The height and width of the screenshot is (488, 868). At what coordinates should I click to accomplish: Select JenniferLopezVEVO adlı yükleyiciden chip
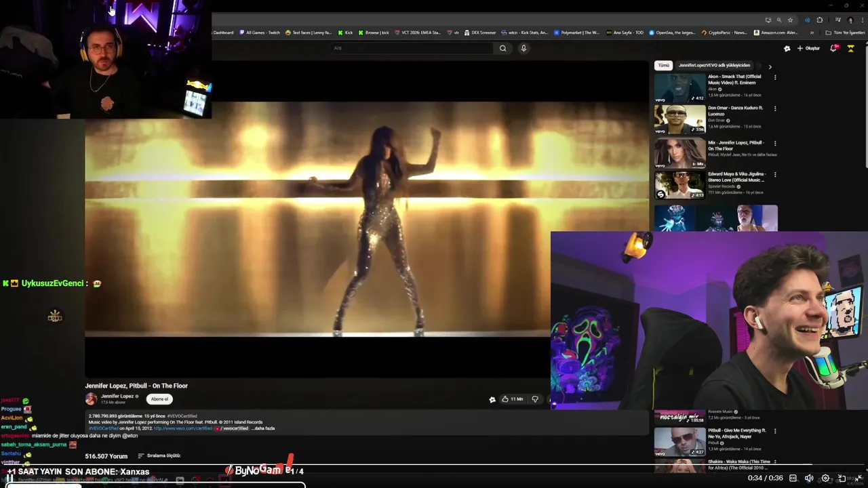tap(714, 66)
